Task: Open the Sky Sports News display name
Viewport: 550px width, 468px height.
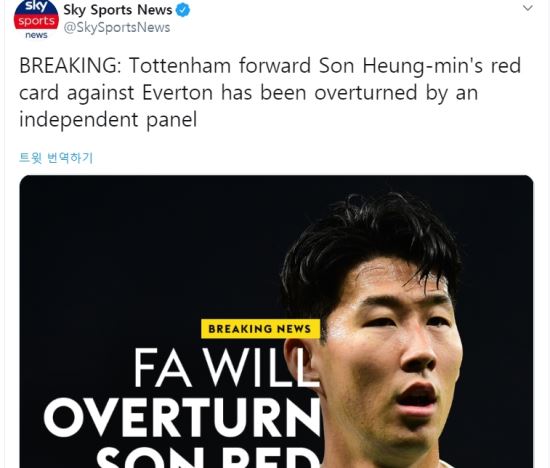Action: point(118,10)
